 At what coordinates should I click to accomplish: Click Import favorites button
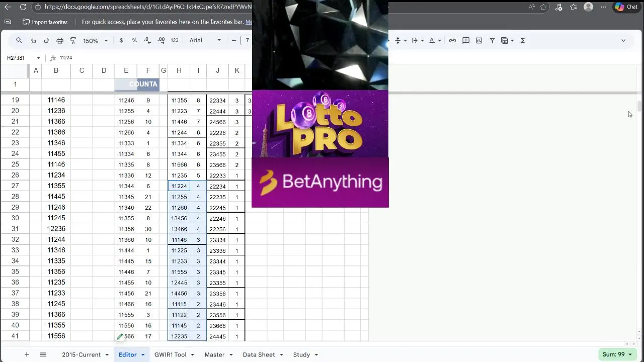45,22
